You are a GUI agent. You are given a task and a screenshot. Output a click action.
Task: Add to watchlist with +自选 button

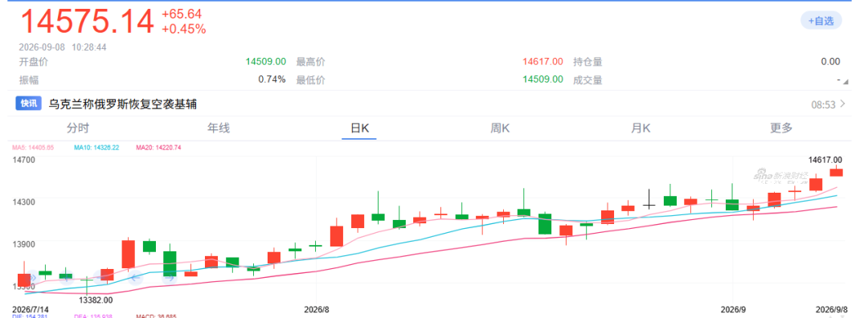click(821, 21)
